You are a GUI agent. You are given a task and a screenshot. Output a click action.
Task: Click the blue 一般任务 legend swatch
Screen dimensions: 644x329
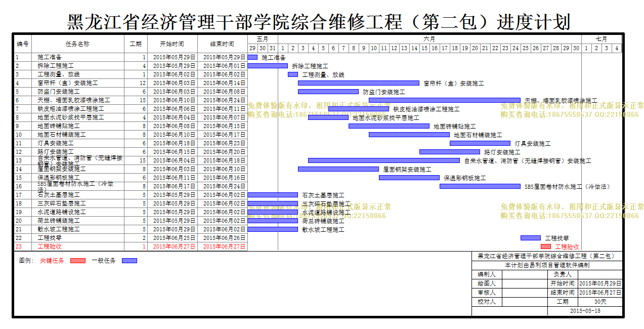(x=129, y=261)
